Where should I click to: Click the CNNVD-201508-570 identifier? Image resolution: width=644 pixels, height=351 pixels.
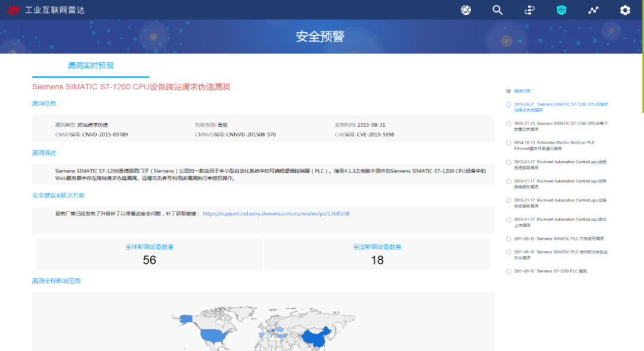251,135
